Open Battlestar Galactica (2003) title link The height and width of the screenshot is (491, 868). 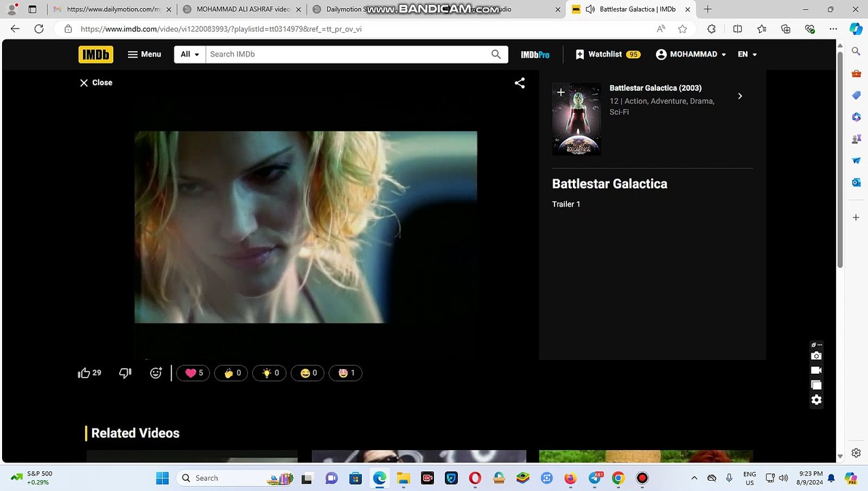pyautogui.click(x=655, y=88)
